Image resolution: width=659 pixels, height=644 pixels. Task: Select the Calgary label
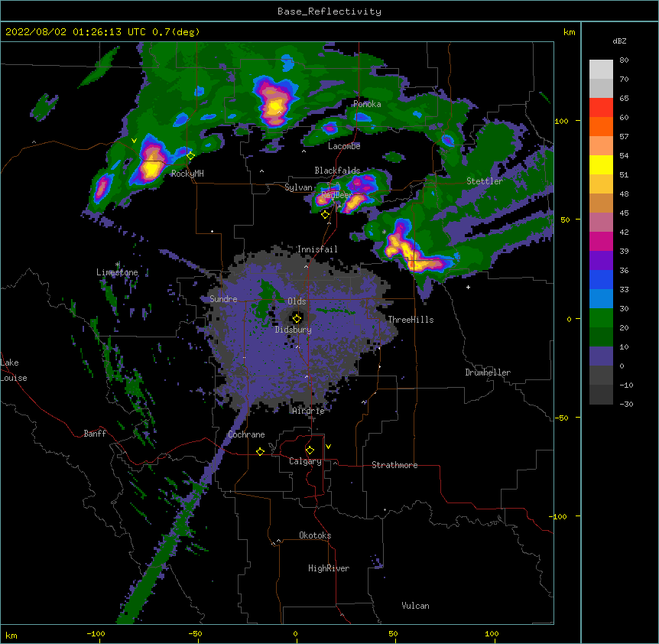[305, 461]
